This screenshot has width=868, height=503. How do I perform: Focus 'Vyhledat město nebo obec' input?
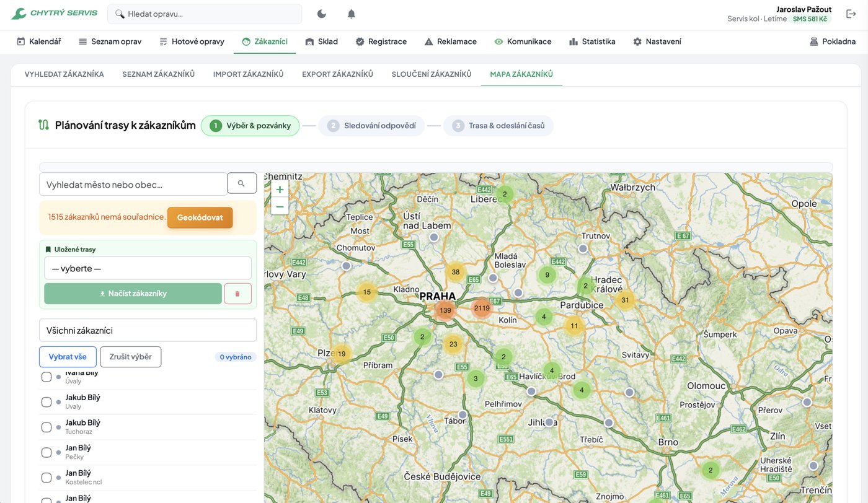133,184
